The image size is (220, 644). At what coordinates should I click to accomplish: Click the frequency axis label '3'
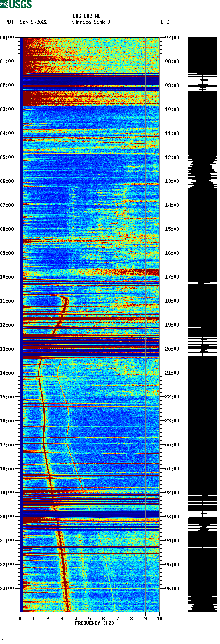(62, 619)
